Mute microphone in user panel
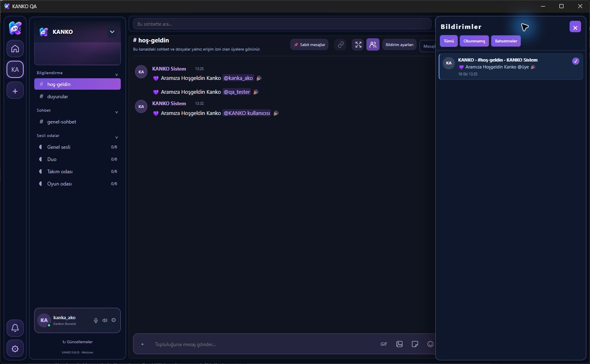590x364 pixels. (x=96, y=320)
